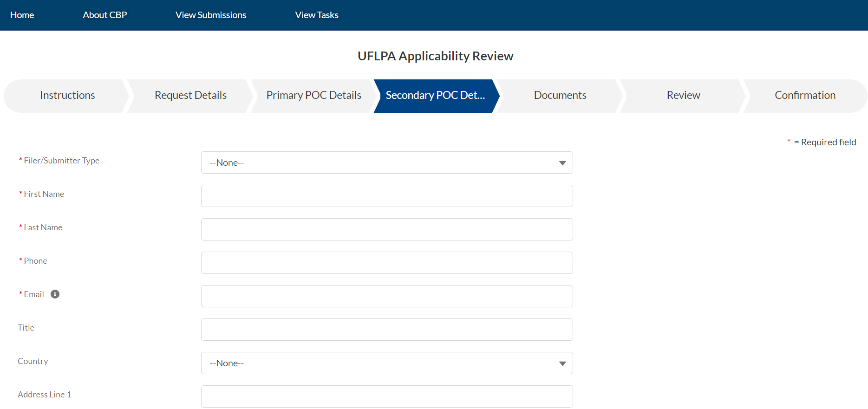Select the Confirmation step

pos(805,96)
